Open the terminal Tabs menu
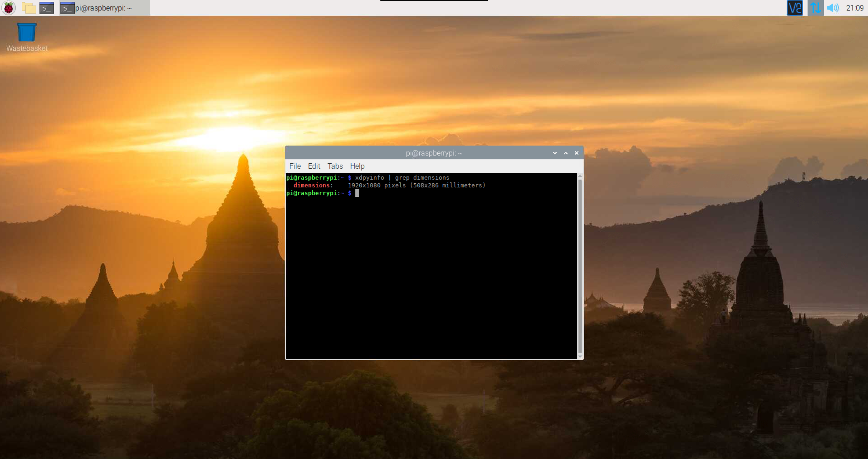 [x=335, y=166]
